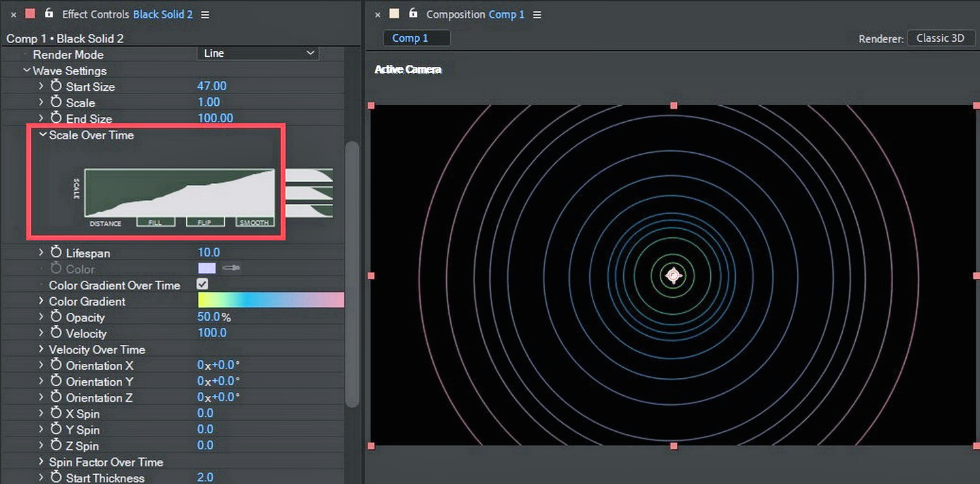Expand the End Size property
The image size is (980, 484).
[41, 118]
